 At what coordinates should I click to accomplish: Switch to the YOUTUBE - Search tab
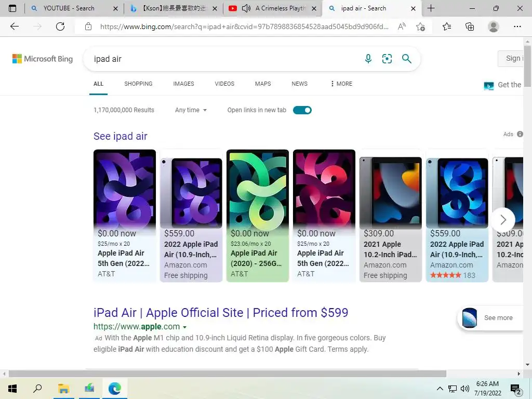[69, 8]
